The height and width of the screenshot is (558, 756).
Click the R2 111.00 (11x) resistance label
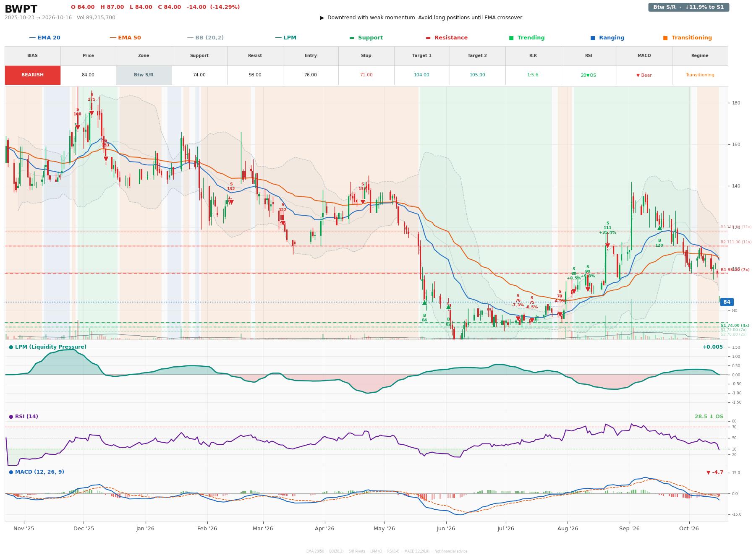736,242
